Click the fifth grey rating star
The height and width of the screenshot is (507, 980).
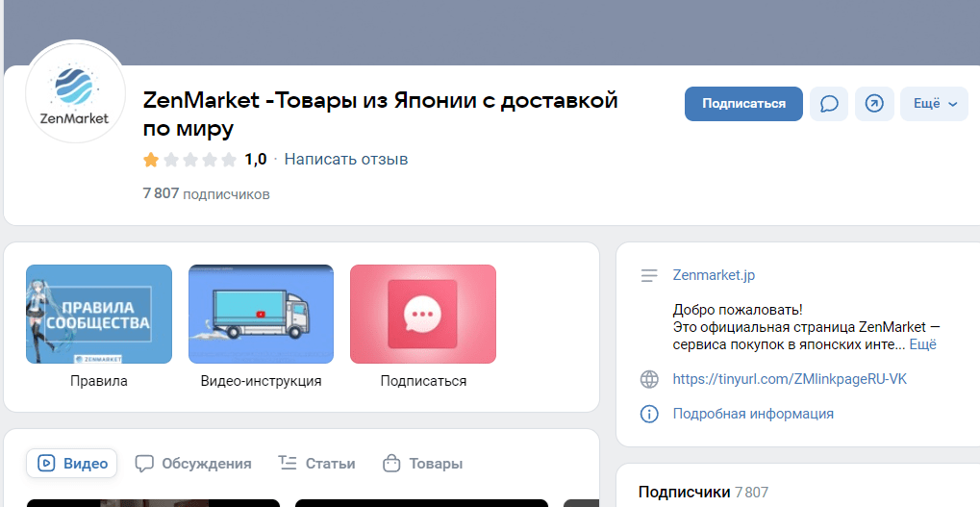pos(229,160)
